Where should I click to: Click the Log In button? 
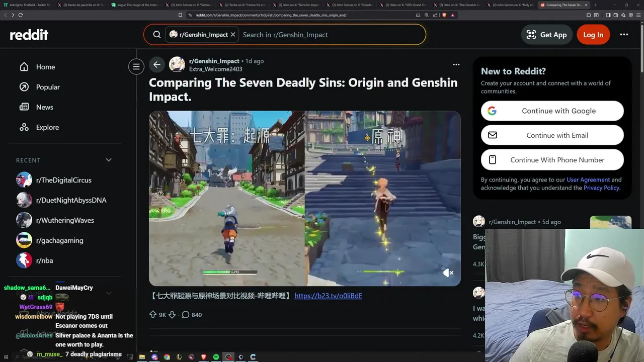(x=593, y=35)
